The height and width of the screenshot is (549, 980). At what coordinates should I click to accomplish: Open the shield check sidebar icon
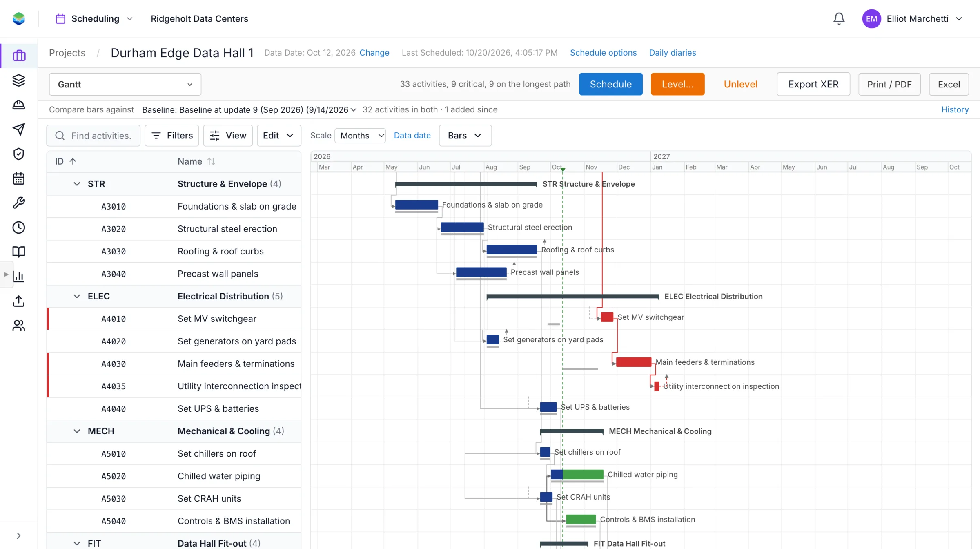19,154
